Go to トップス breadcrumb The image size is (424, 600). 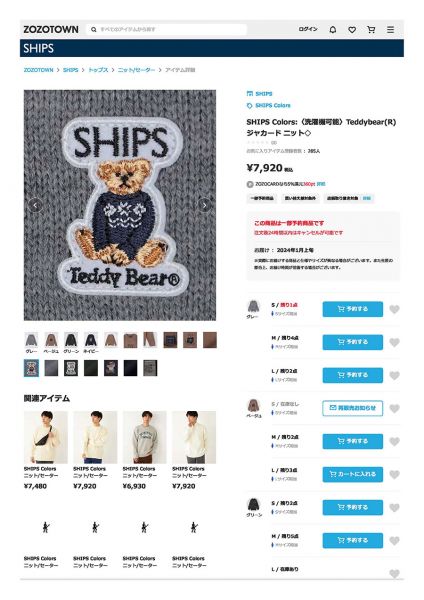pyautogui.click(x=98, y=70)
